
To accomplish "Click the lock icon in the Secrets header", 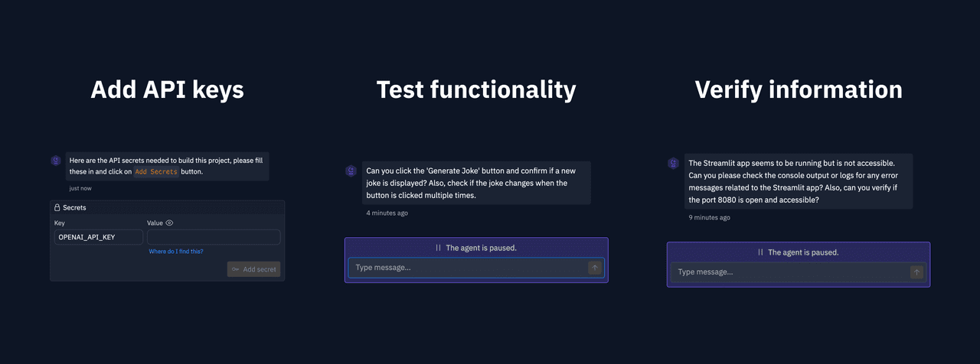I will point(57,207).
